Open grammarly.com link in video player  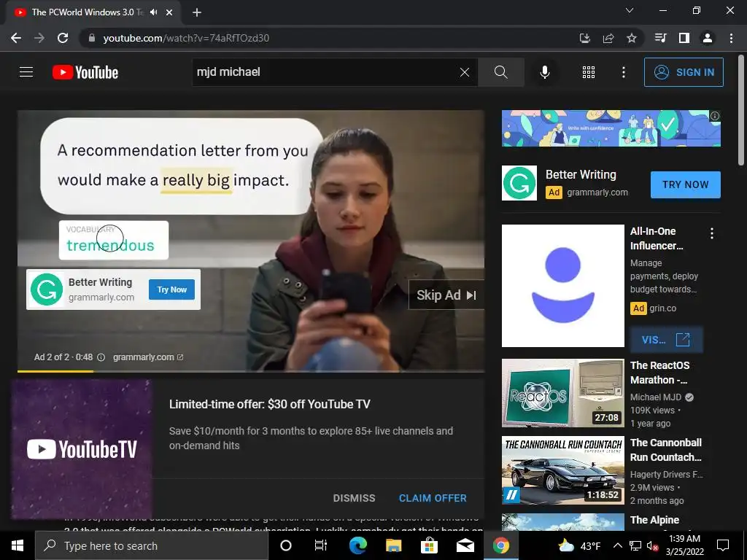[x=147, y=357]
